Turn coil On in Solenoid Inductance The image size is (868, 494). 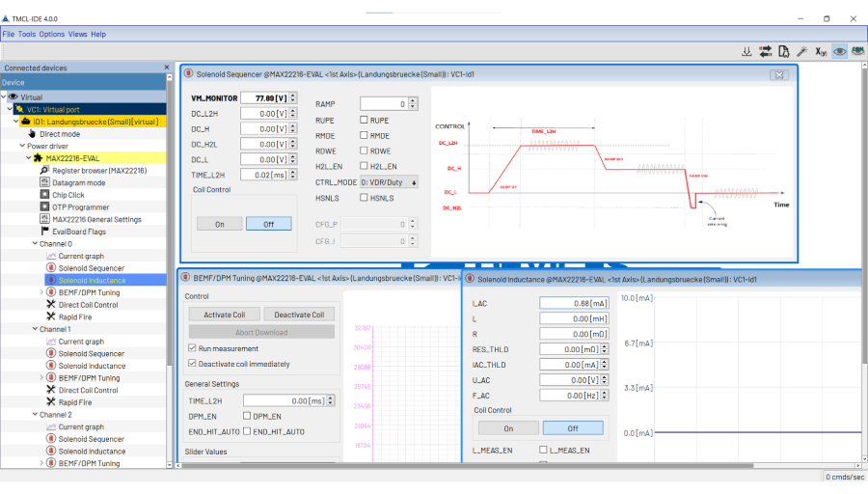coord(508,428)
